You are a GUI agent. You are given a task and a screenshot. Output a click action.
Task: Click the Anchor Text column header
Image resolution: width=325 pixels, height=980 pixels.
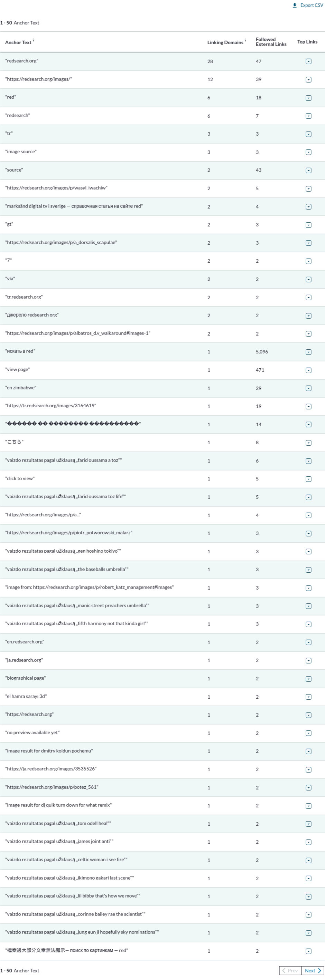[18, 42]
